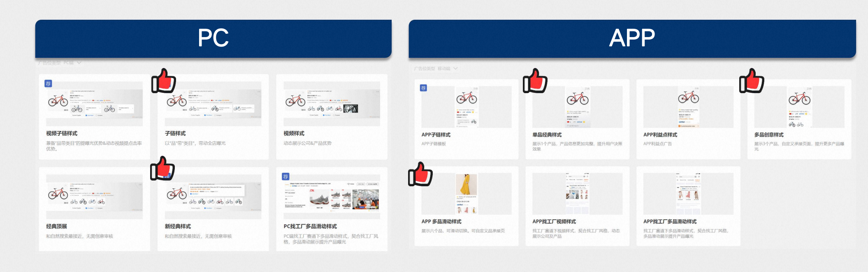Image resolution: width=868 pixels, height=272 pixels.
Task: Click the 荐 badge on APP子链样式 card
Action: 423,88
